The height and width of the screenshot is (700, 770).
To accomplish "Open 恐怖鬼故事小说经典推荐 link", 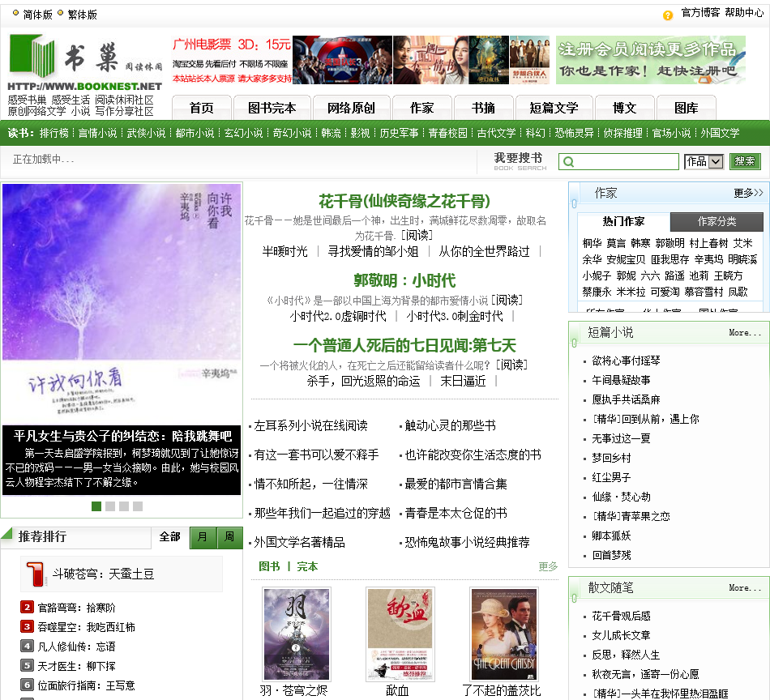I will pyautogui.click(x=467, y=543).
